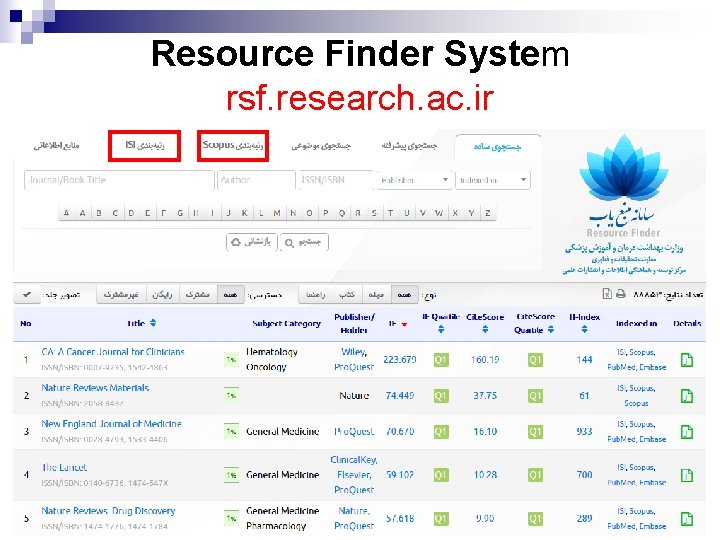720x540 pixels.
Task: Click CiteScore Q1 badge for Nature Reviews Materials
Action: click(x=535, y=396)
